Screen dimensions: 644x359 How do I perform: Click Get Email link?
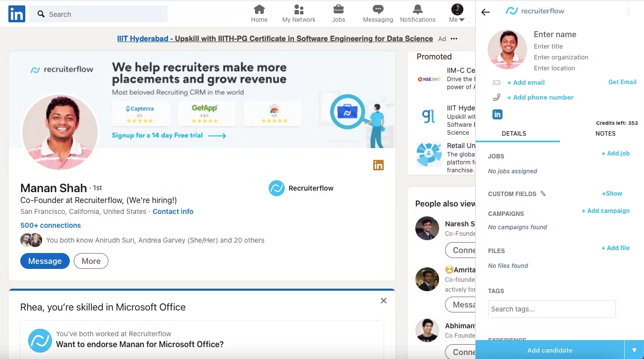[622, 82]
